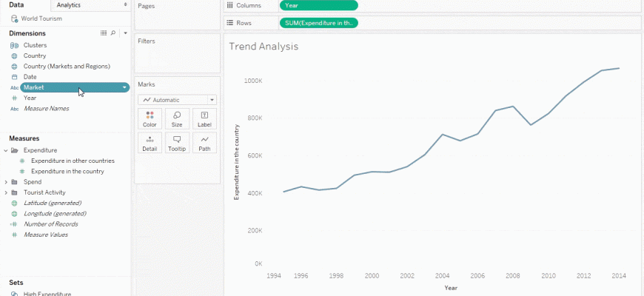Open the Dimensions pane menu arrow

(x=125, y=33)
